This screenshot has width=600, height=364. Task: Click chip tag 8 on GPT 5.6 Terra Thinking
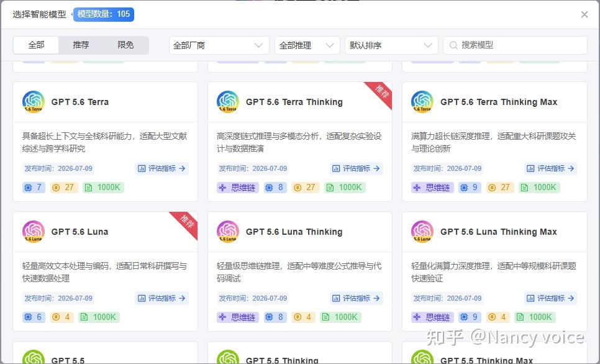275,188
